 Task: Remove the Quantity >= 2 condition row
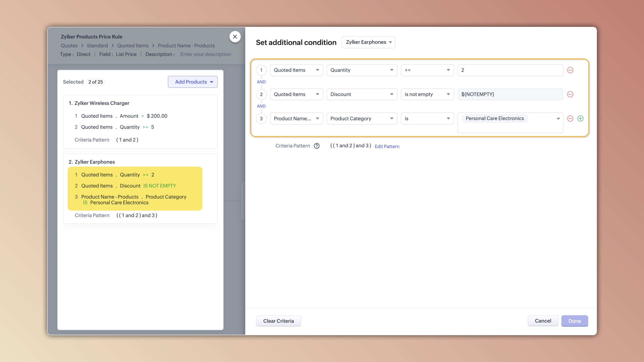coord(570,70)
